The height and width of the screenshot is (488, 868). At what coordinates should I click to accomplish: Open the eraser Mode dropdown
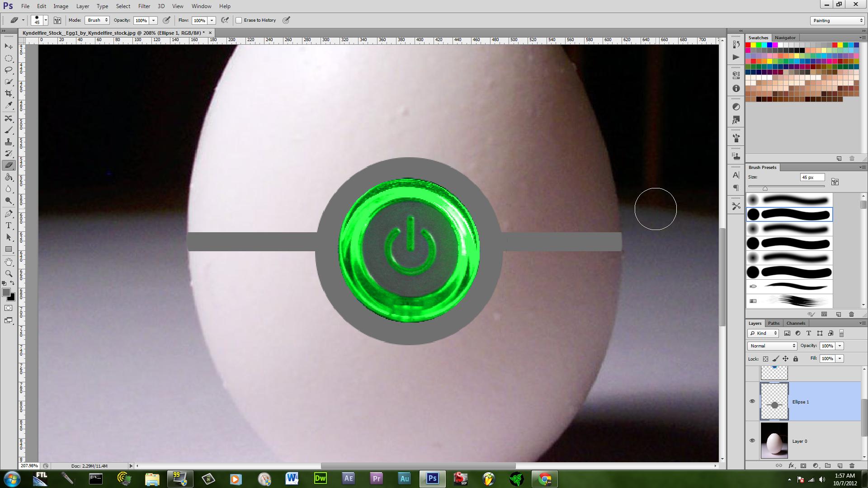(x=98, y=20)
